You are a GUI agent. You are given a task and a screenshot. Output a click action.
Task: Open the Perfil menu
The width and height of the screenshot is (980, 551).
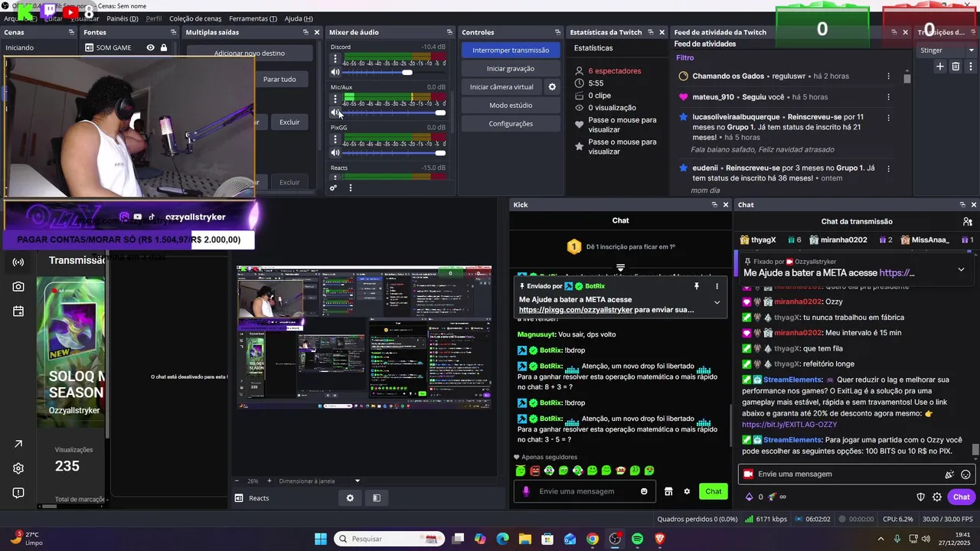click(154, 18)
